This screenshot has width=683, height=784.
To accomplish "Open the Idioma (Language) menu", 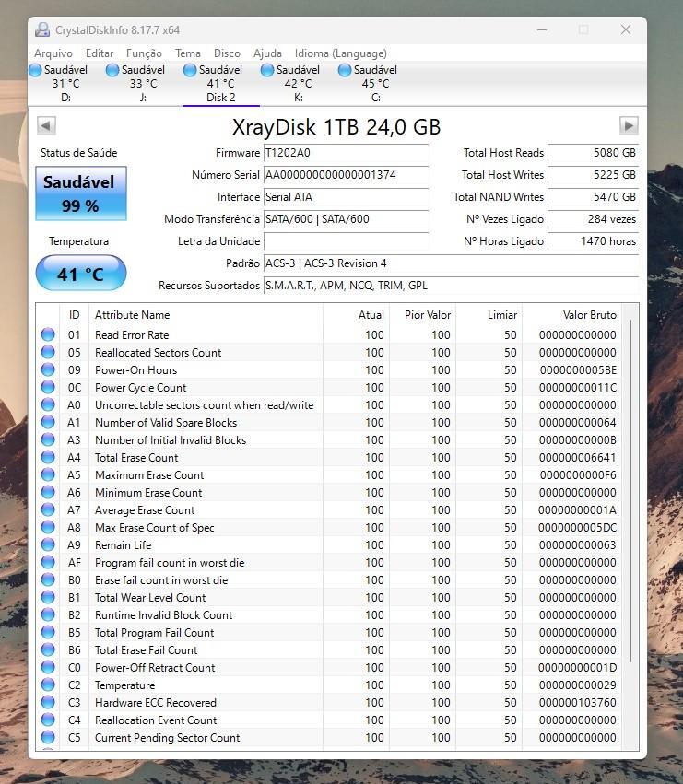I will tap(341, 53).
